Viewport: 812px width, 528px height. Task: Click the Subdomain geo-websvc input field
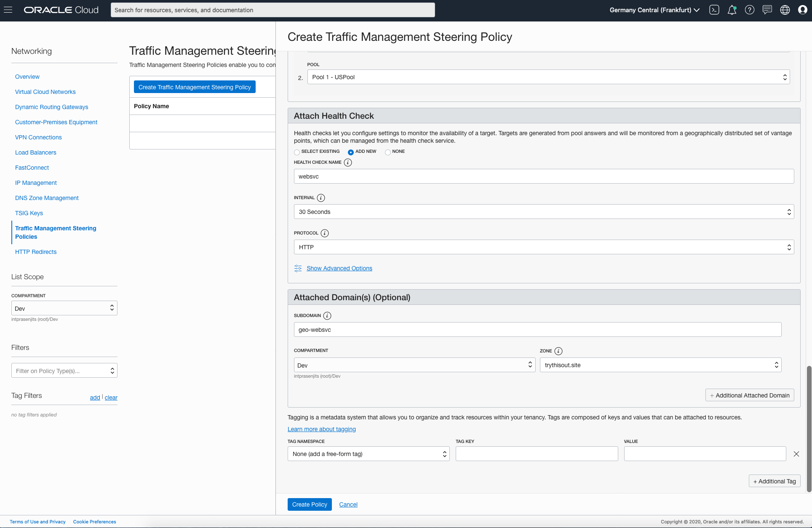pyautogui.click(x=537, y=330)
